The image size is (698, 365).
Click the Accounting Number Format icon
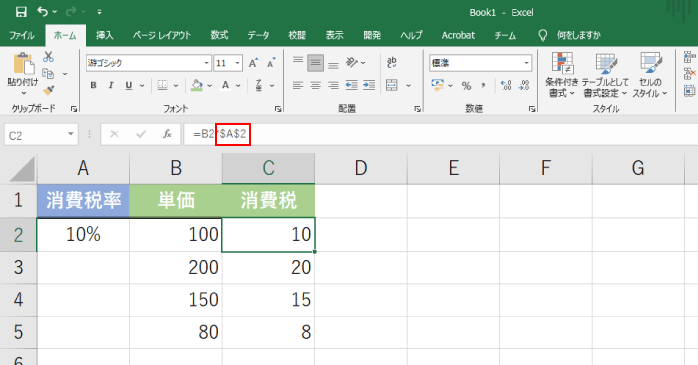(x=438, y=85)
